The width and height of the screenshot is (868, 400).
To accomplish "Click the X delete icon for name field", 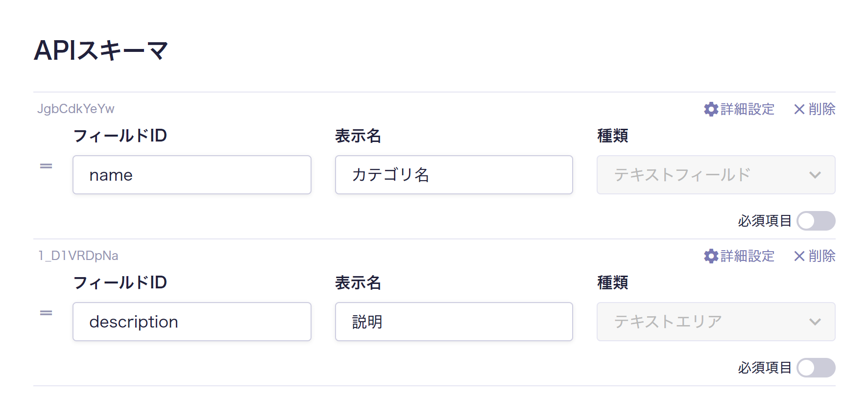I will tap(799, 109).
